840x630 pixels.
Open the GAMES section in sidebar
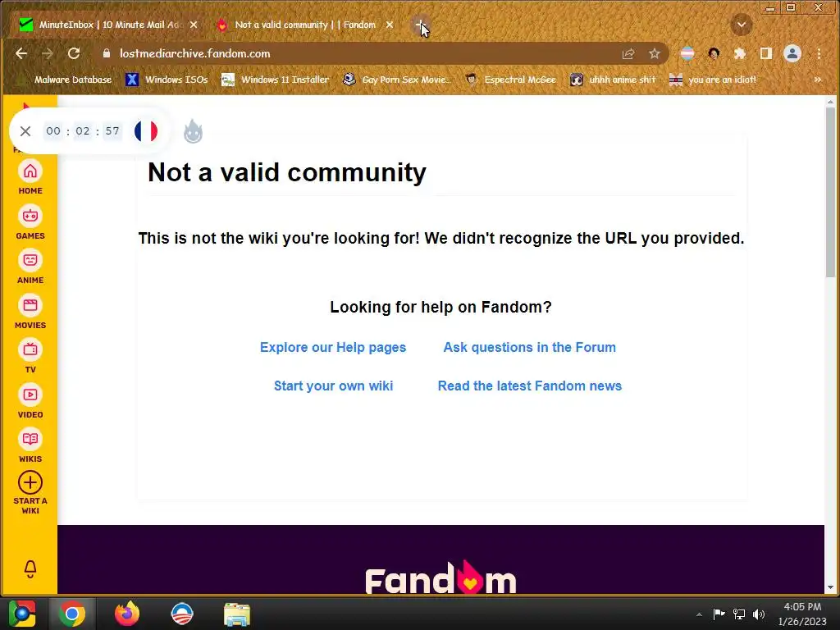coord(30,222)
